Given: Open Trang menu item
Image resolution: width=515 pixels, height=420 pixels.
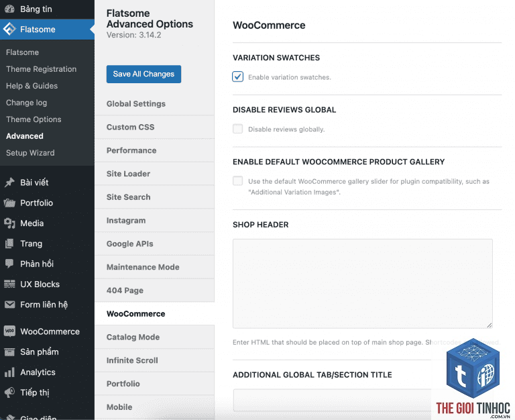Looking at the screenshot, I should click(x=47, y=244).
